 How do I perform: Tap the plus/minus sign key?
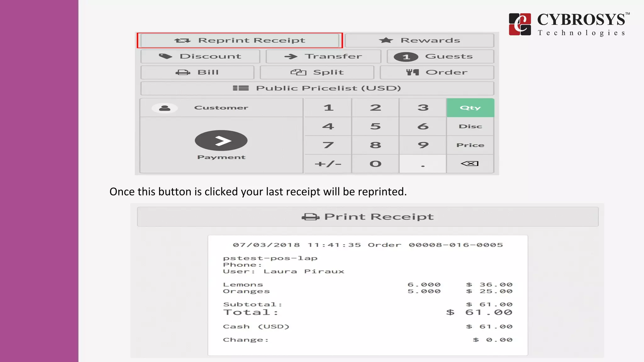[328, 164]
